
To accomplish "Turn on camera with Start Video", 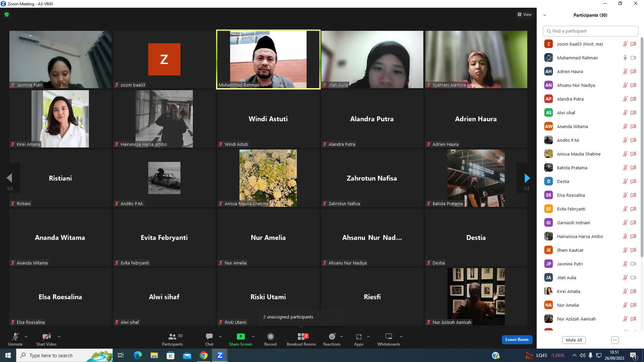I will (x=46, y=337).
